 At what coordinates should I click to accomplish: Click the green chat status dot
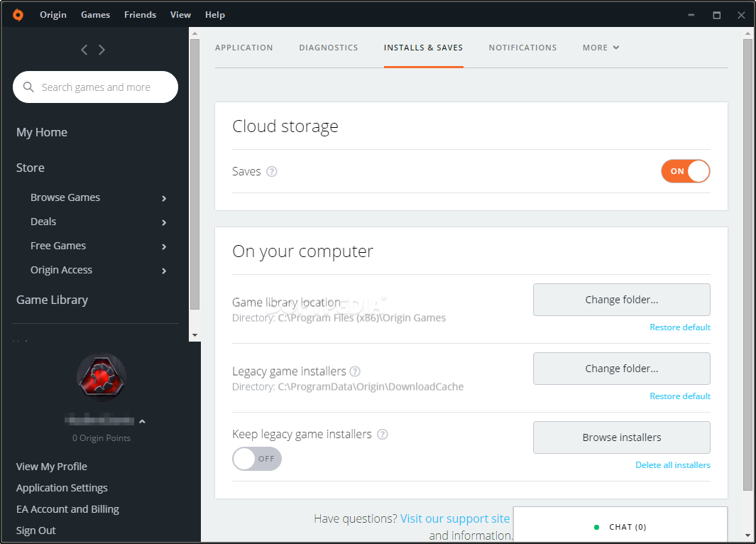[x=596, y=527]
